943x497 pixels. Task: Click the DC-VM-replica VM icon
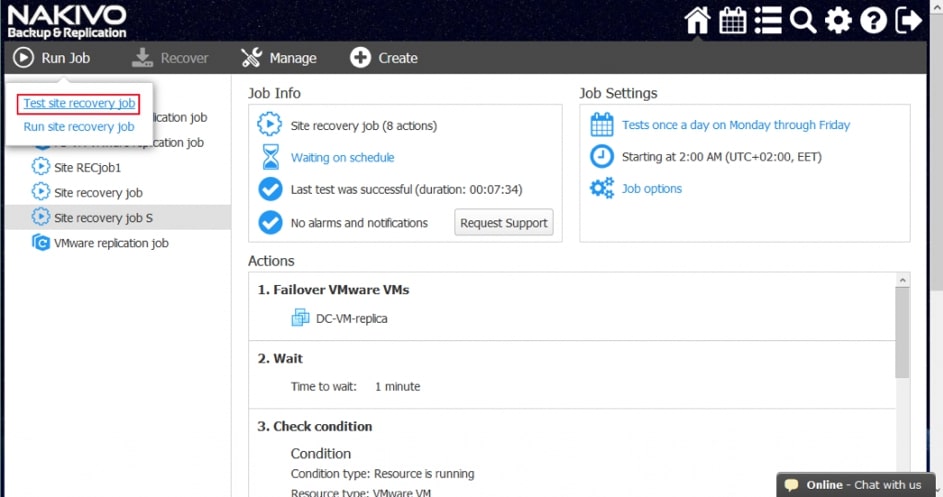pyautogui.click(x=300, y=318)
